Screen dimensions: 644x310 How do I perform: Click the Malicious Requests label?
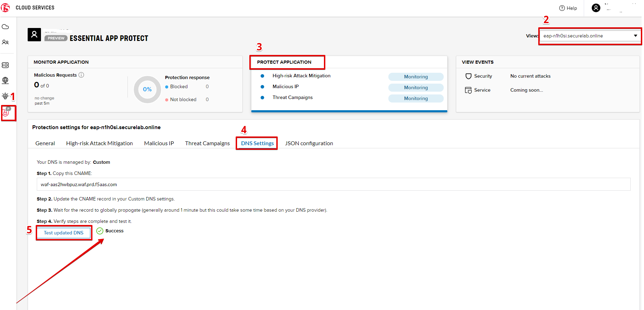tap(55, 75)
